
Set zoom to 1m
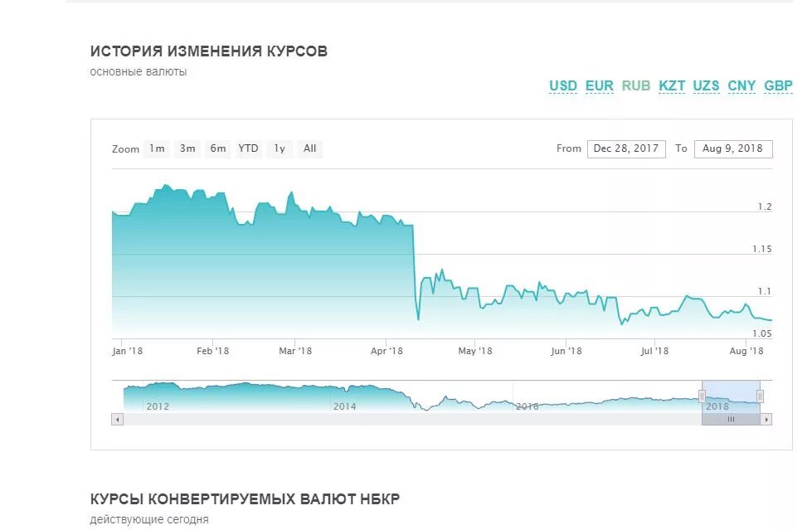157,148
